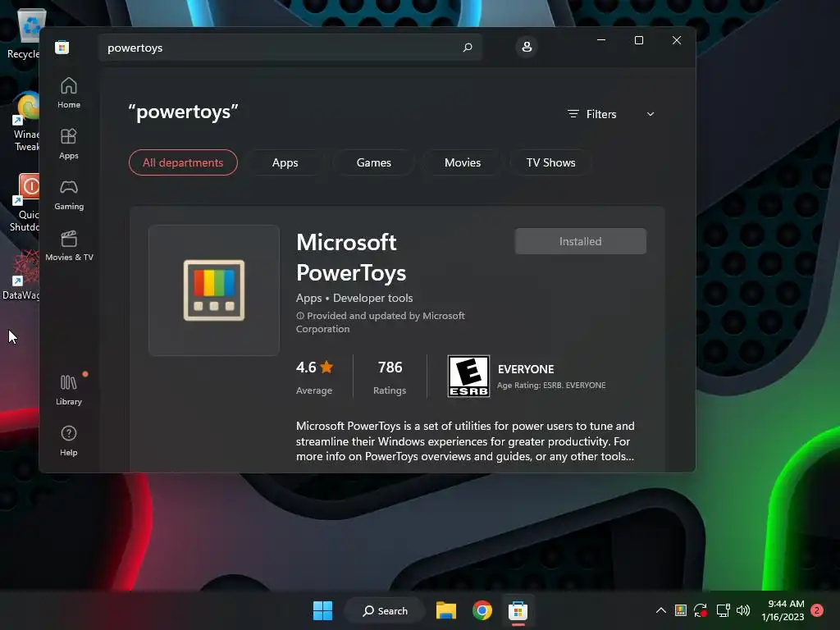Maximize the Microsoft Store window
The width and height of the screenshot is (840, 630).
(x=638, y=40)
